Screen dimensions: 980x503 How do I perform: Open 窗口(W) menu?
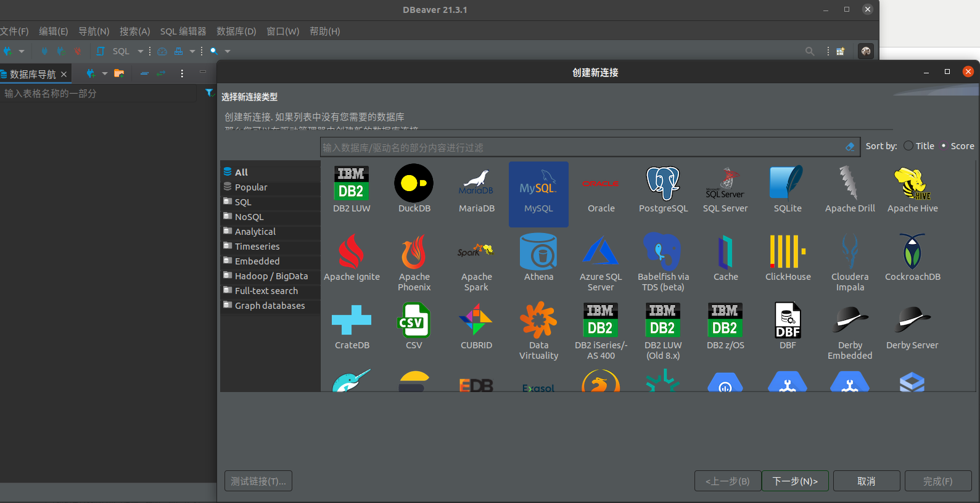tap(282, 31)
